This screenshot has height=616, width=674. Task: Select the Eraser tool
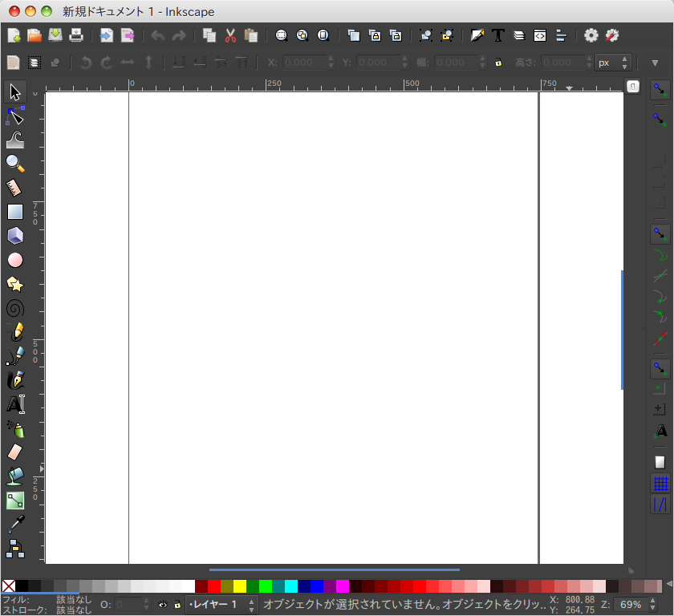click(15, 452)
